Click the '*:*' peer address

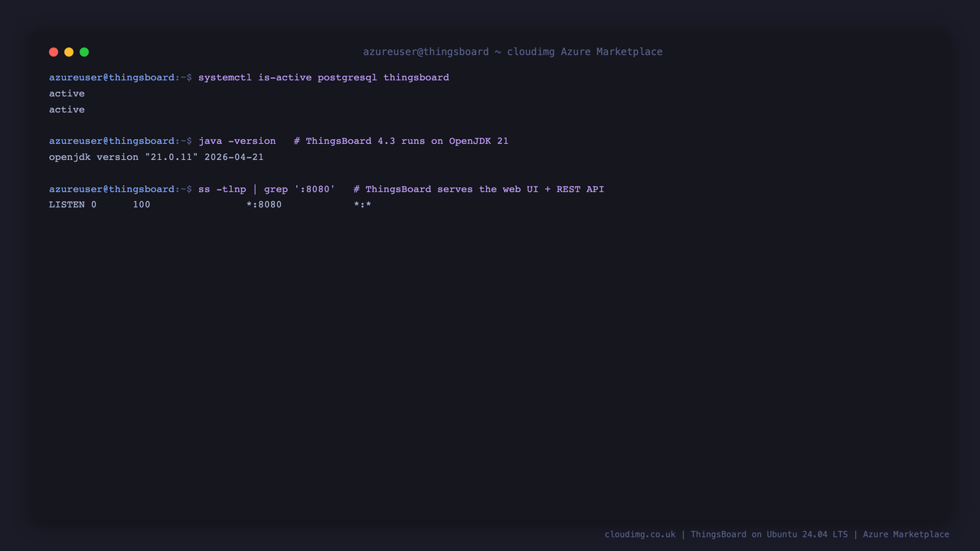363,205
